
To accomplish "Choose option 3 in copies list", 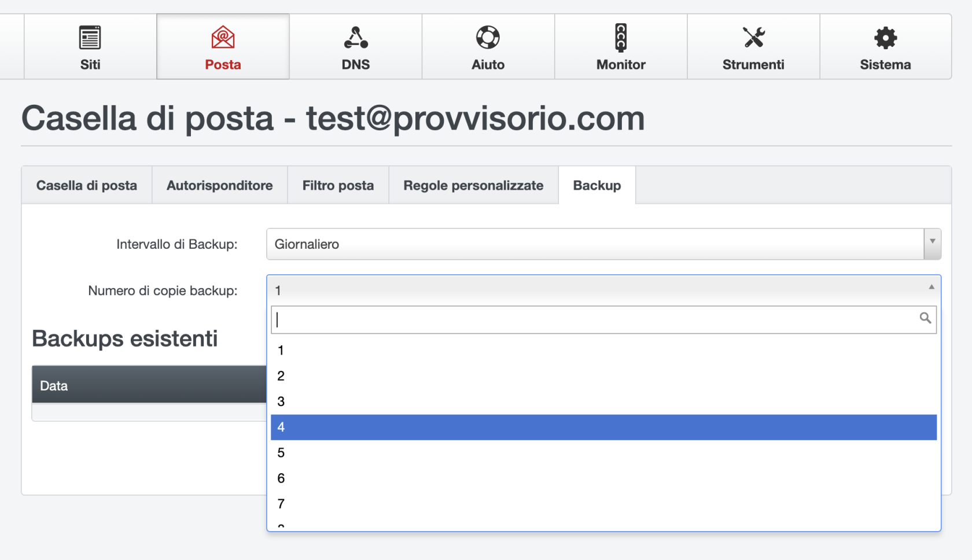I will click(603, 401).
